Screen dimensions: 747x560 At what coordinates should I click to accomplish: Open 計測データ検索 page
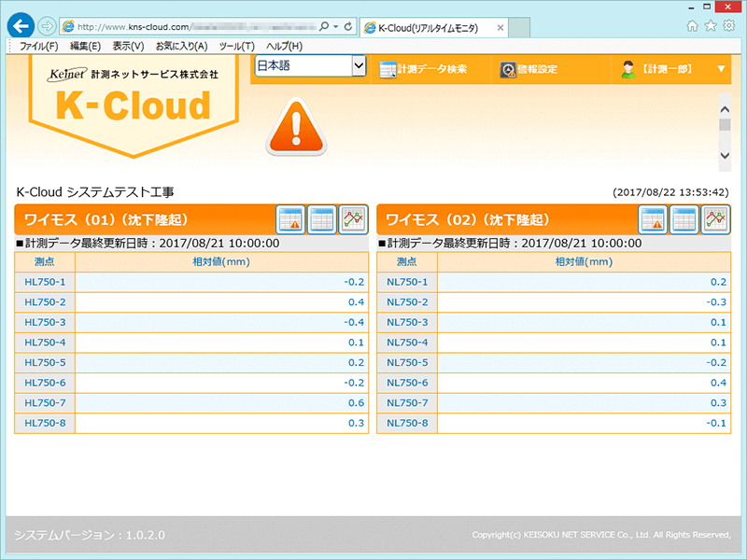point(424,69)
